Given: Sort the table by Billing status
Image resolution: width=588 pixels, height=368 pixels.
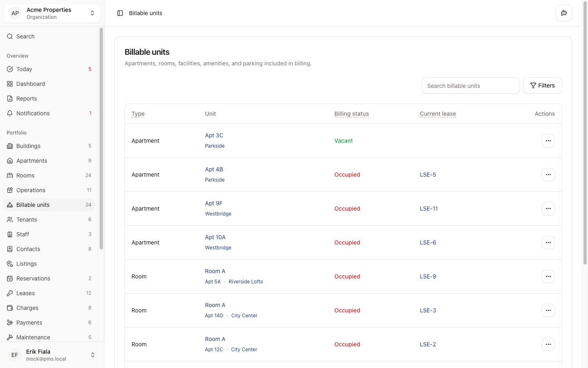Looking at the screenshot, I should (352, 114).
